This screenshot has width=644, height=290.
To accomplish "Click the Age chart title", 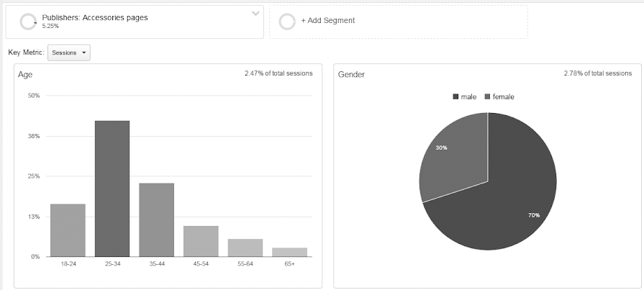I will 25,74.
